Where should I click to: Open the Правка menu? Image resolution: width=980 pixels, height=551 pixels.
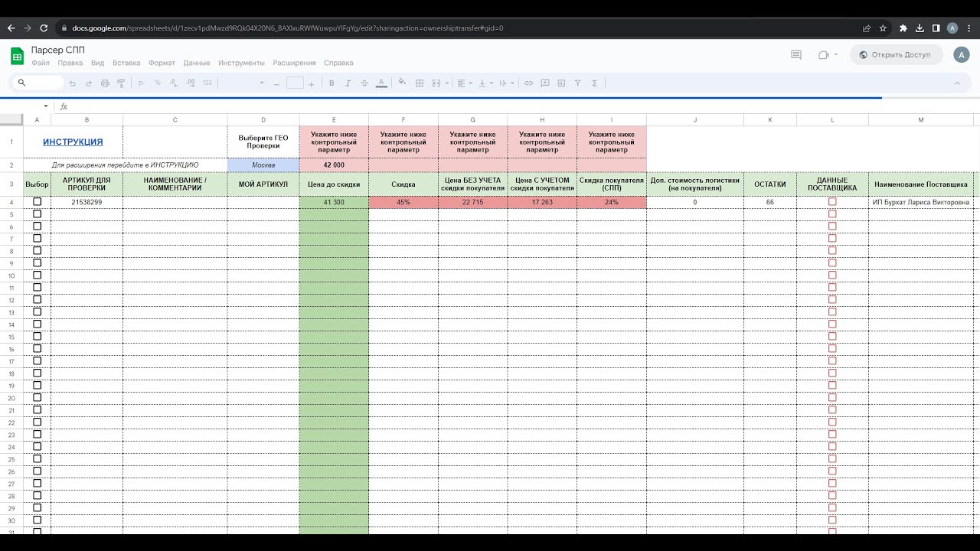click(x=70, y=63)
